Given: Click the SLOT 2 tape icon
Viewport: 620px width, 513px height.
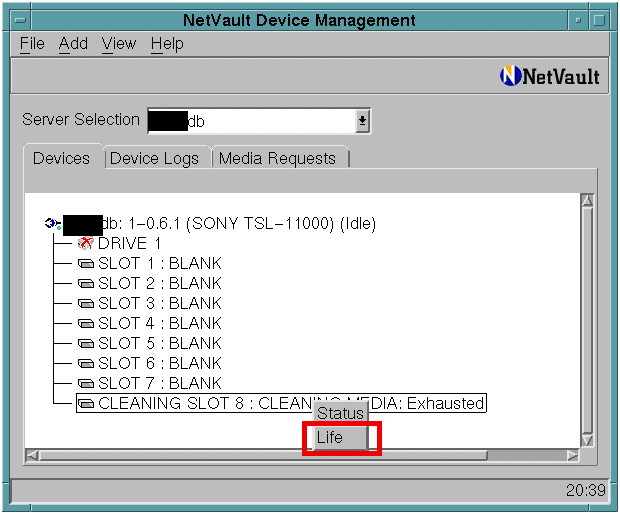Looking at the screenshot, I should (86, 284).
